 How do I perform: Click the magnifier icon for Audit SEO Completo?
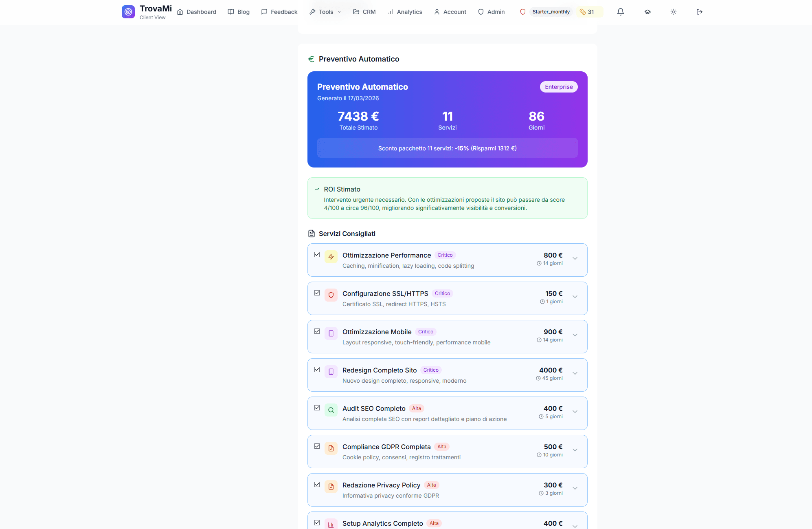pyautogui.click(x=331, y=410)
